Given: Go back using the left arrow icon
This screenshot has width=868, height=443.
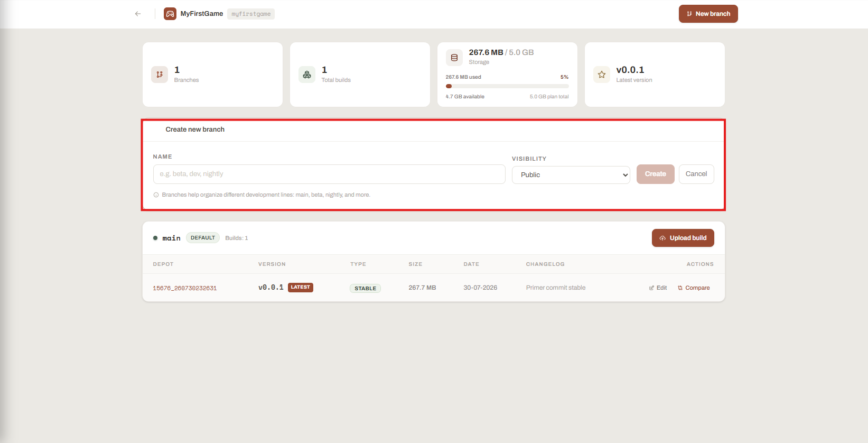Looking at the screenshot, I should pos(138,14).
